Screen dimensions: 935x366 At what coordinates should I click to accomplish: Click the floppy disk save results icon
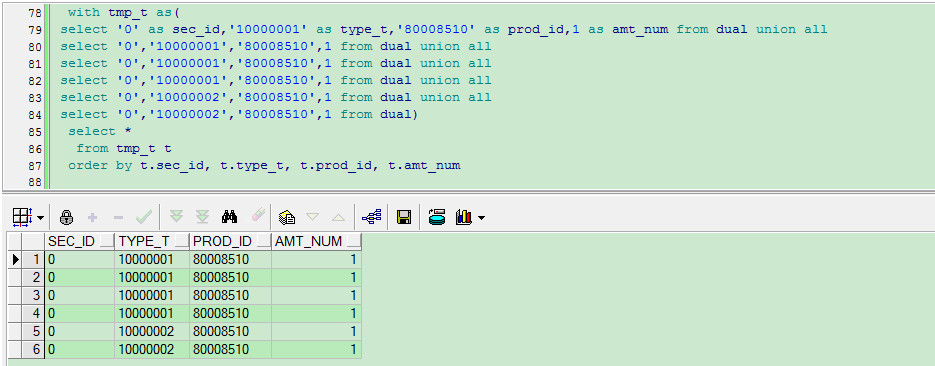tap(404, 218)
